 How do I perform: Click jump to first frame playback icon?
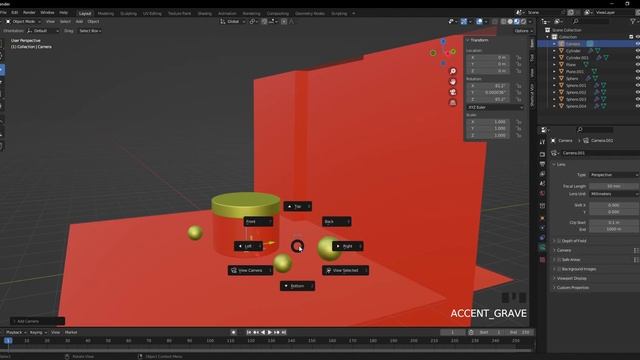tap(249, 332)
